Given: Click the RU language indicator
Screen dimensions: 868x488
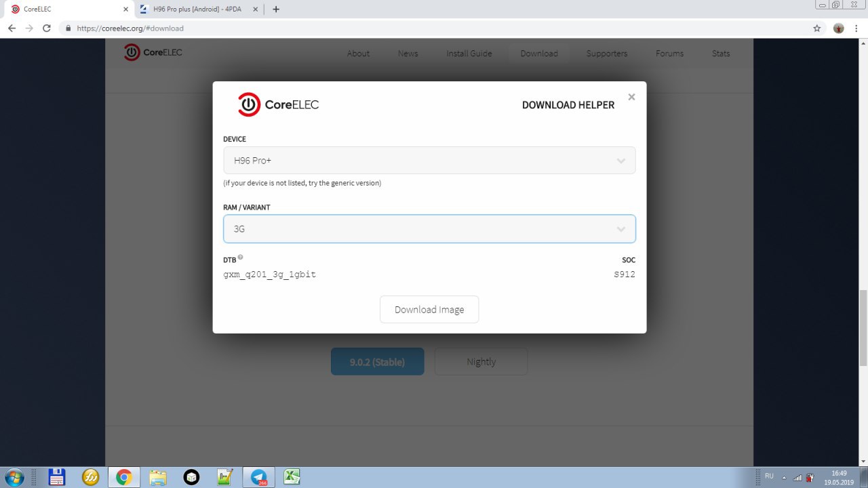Looking at the screenshot, I should pyautogui.click(x=769, y=476).
